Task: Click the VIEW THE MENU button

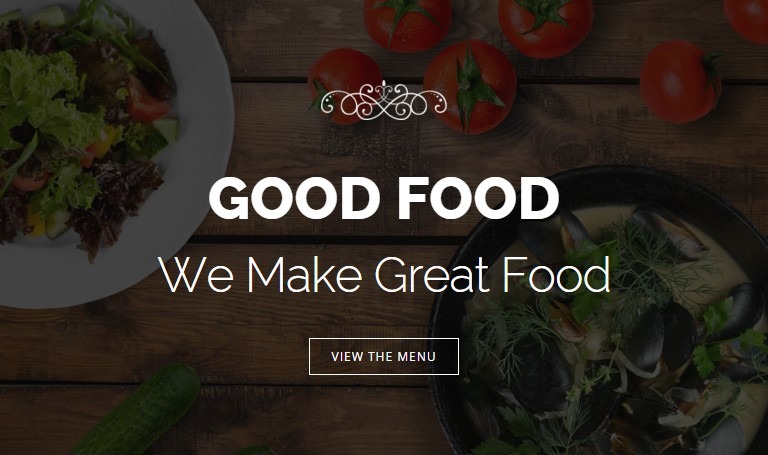Action: coord(384,356)
